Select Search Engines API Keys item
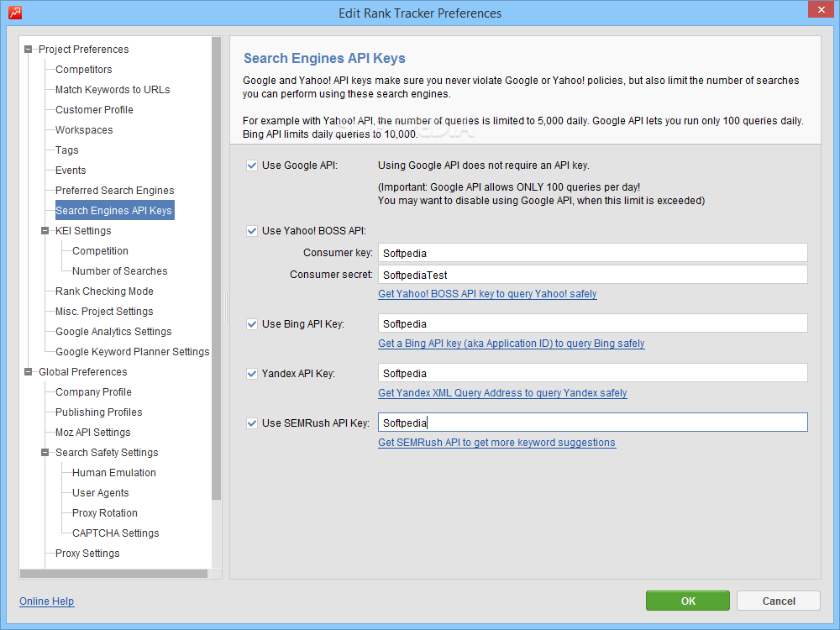 (x=114, y=211)
